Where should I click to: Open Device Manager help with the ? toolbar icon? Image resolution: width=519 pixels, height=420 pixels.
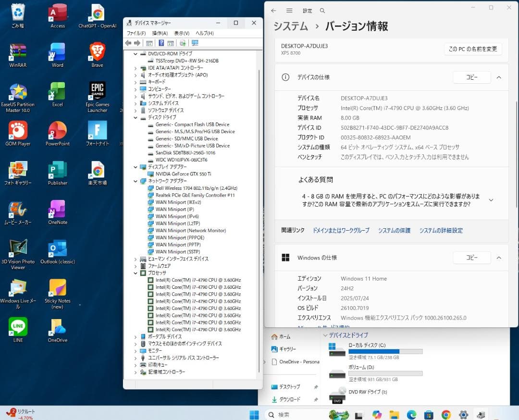tap(162, 43)
